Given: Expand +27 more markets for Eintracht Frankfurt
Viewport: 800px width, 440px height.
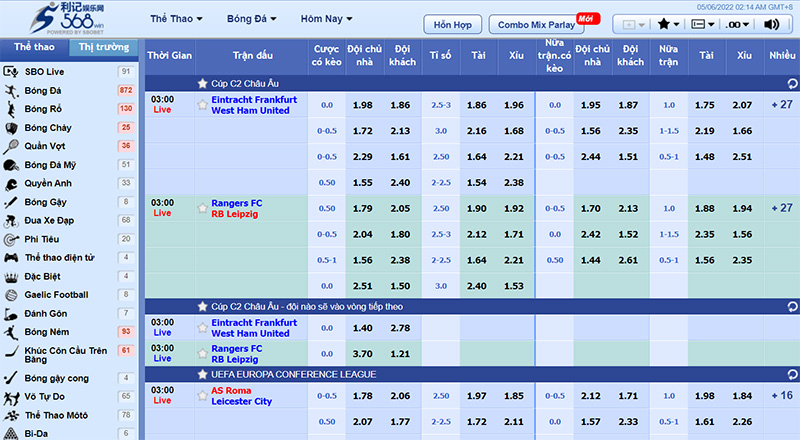Looking at the screenshot, I should [782, 105].
